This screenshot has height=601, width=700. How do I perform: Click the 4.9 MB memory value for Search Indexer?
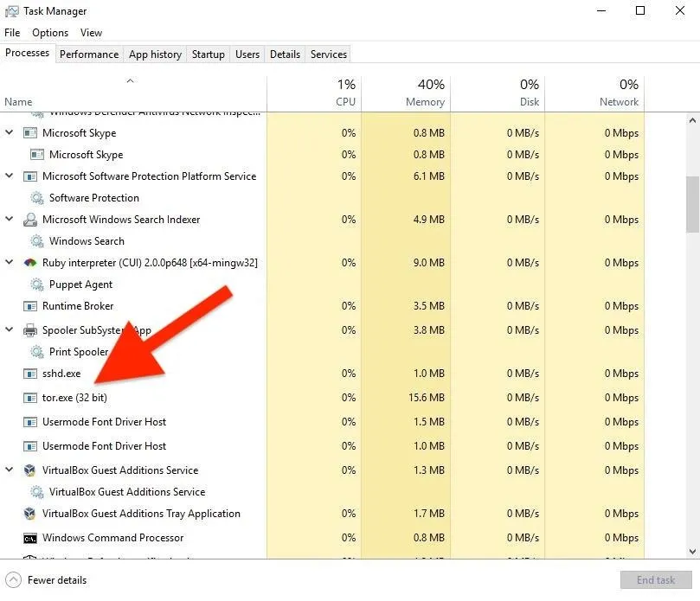pos(429,220)
